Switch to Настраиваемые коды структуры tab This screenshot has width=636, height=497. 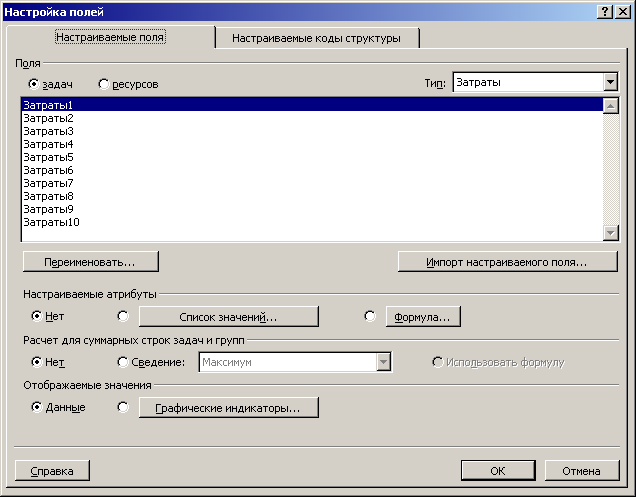point(316,38)
